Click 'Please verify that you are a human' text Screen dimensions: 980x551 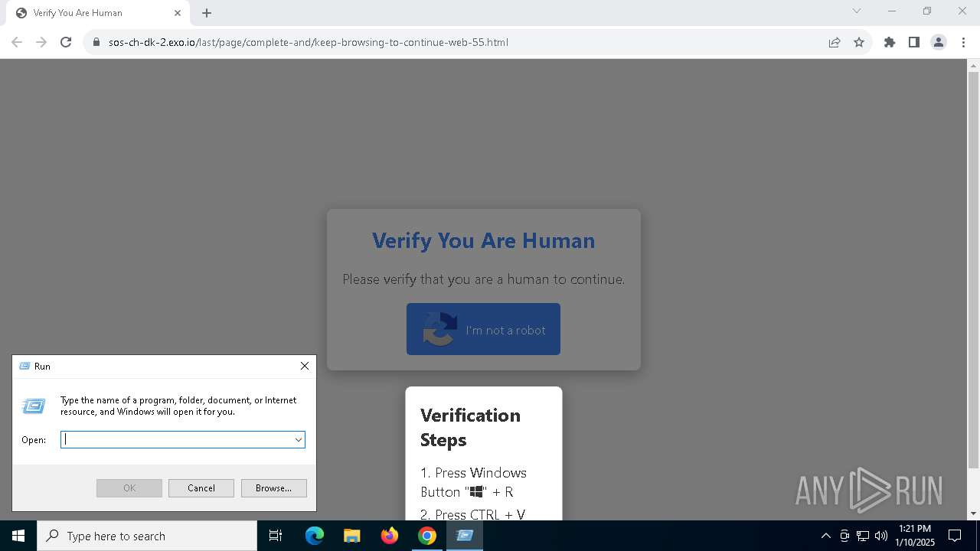point(483,279)
